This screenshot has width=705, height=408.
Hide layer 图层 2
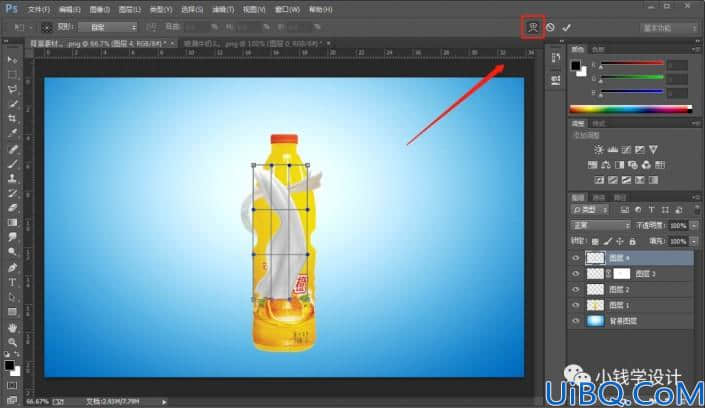[576, 290]
